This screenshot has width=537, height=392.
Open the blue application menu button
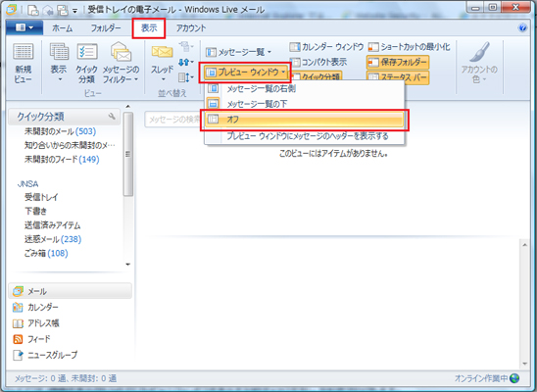(x=24, y=27)
